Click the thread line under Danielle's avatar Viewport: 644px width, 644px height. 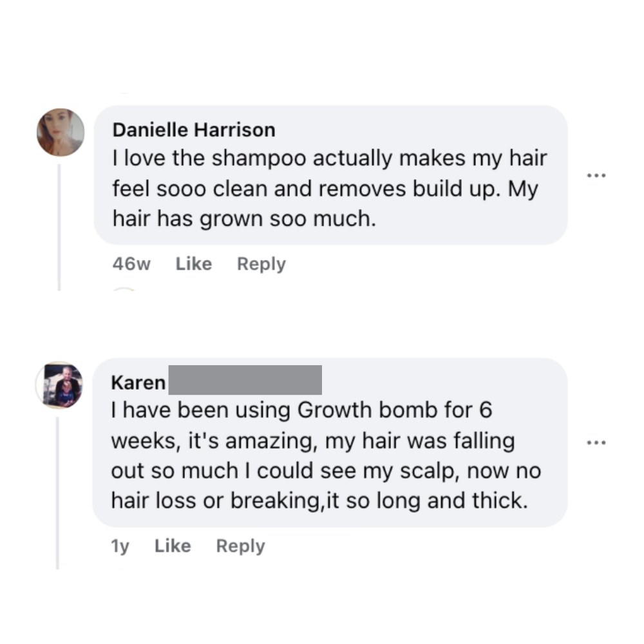tap(59, 227)
